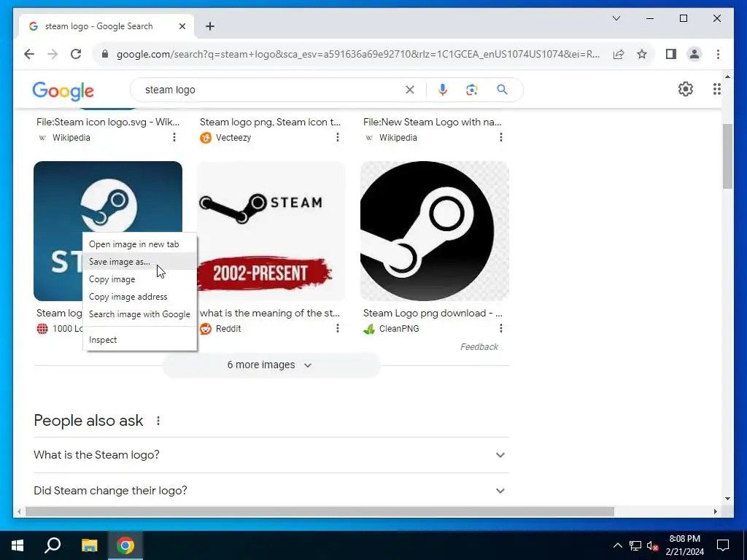
Task: Open Google apps grid
Action: coord(716,89)
